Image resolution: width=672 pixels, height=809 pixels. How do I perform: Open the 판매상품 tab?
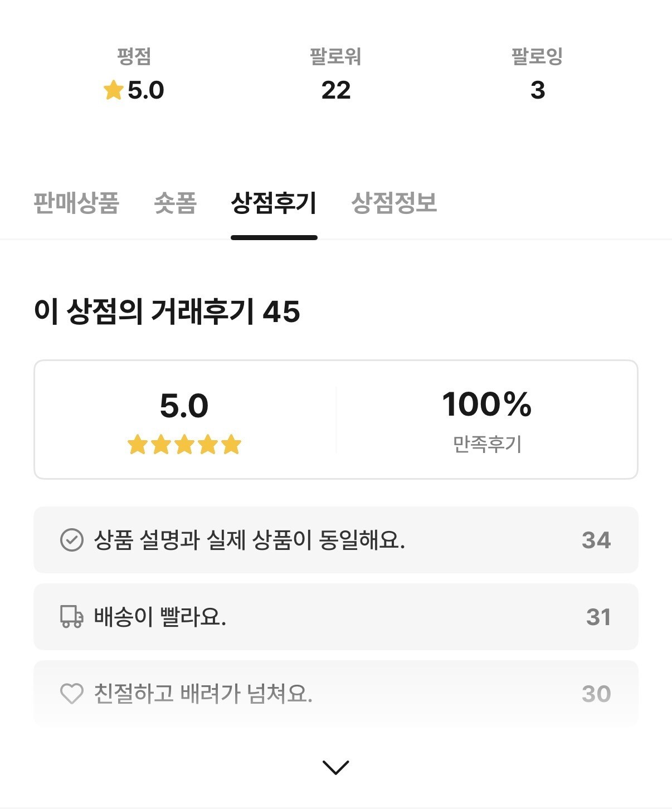76,203
